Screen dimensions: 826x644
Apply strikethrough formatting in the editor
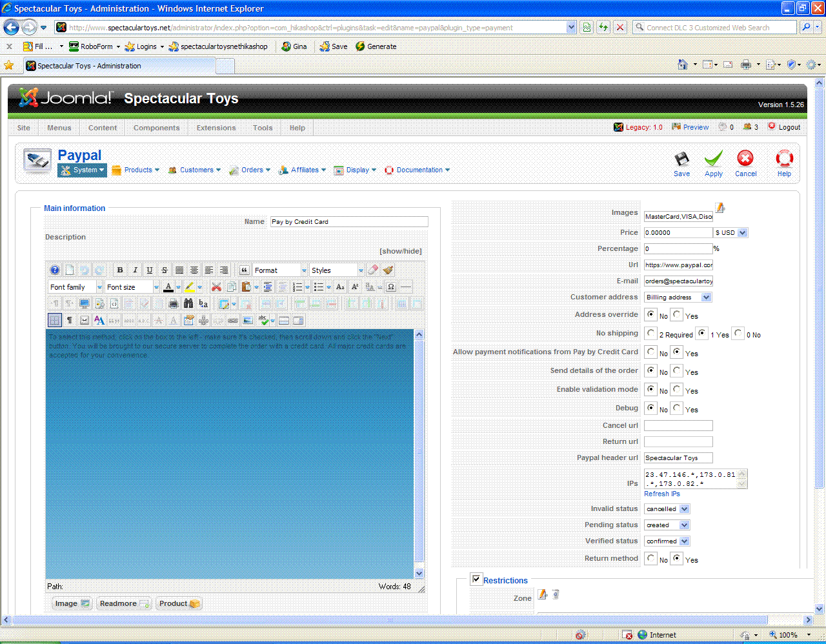(165, 270)
